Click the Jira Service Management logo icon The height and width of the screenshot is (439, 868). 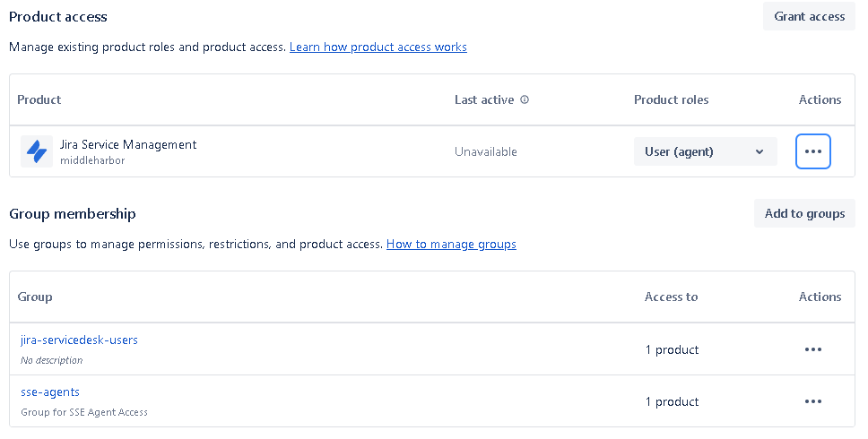coord(37,151)
